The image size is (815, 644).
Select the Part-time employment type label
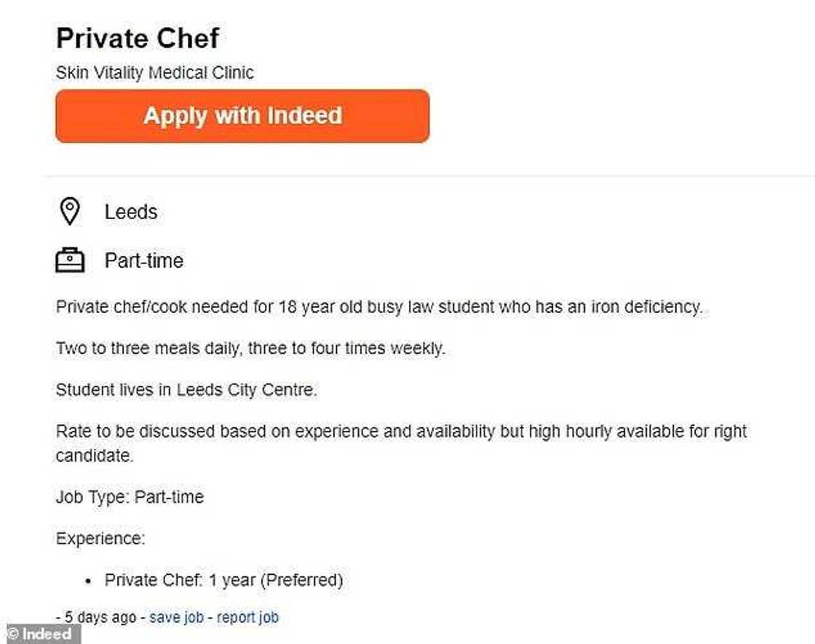pos(143,261)
